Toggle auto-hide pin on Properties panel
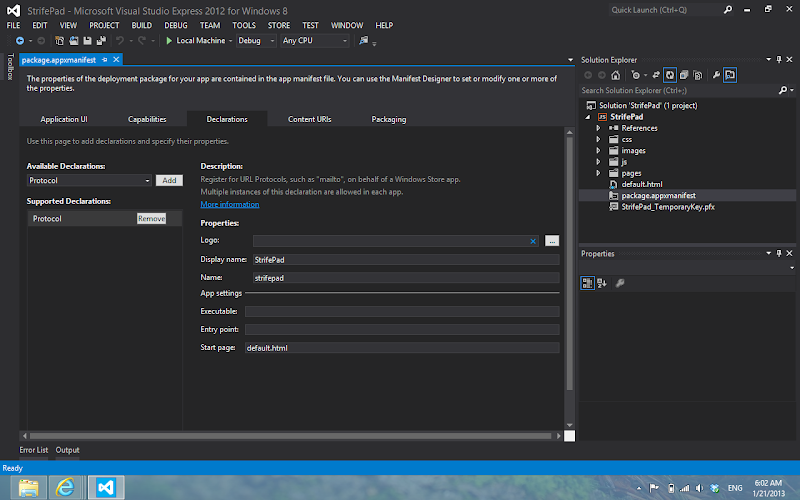Screen dimensions: 800x500 779,254
